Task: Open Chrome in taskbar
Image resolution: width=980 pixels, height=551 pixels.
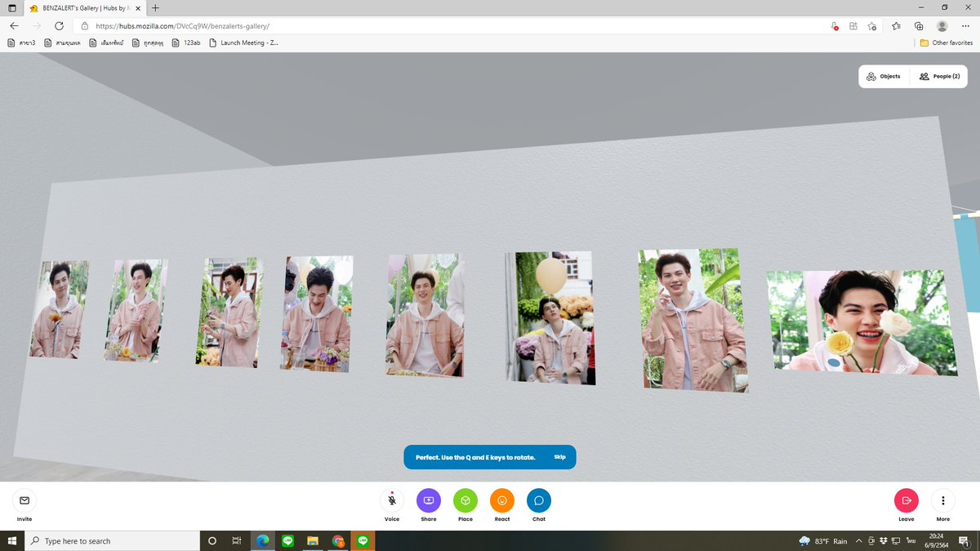Action: pos(338,540)
